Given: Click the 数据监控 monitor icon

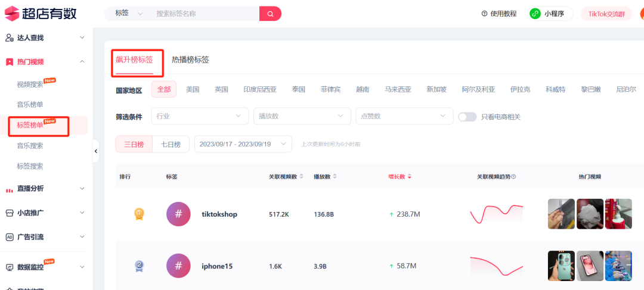Looking at the screenshot, I should 10,267.
